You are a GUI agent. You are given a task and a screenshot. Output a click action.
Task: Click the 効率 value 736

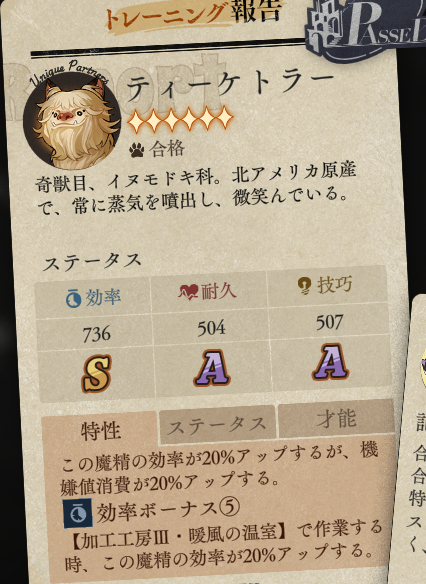click(96, 334)
